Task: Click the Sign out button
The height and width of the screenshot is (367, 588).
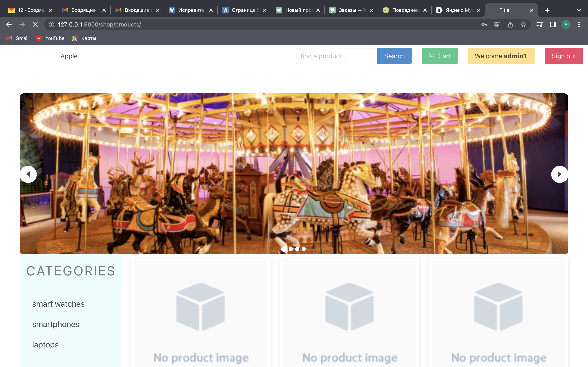Action: pyautogui.click(x=564, y=56)
